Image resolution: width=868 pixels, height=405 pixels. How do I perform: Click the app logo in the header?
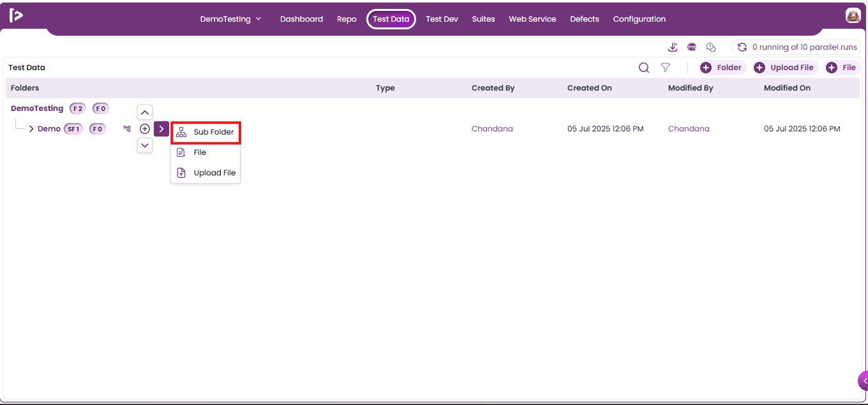(17, 15)
